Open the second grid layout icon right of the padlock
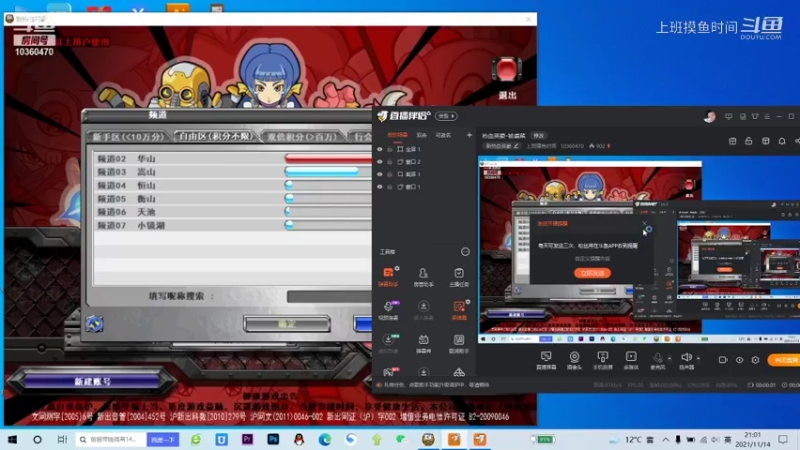Screen dimensions: 800x450 pos(765,141)
